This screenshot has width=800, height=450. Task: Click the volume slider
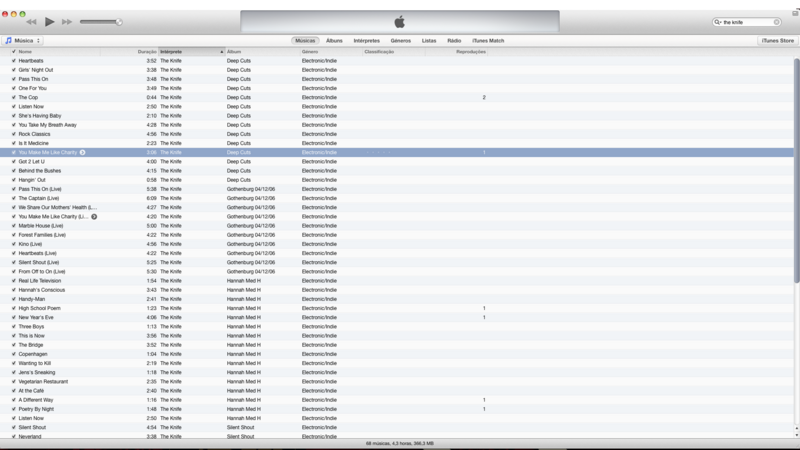[x=100, y=21]
